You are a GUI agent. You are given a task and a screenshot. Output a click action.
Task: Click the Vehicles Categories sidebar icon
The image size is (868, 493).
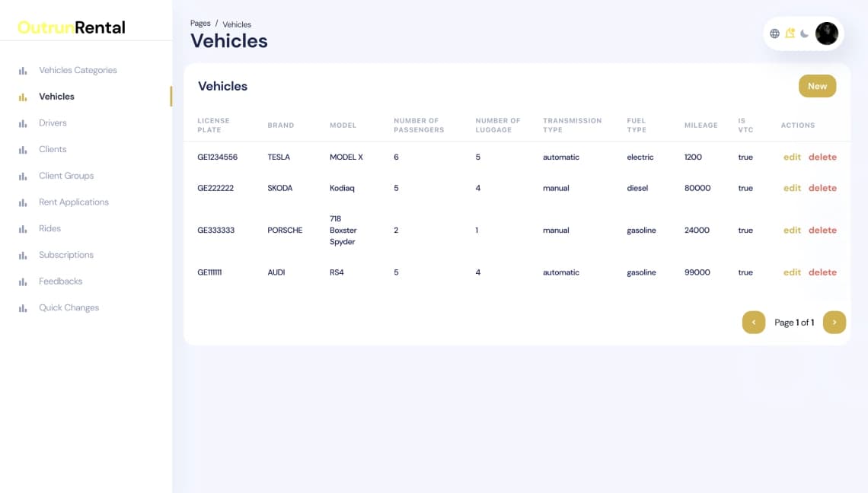(23, 71)
